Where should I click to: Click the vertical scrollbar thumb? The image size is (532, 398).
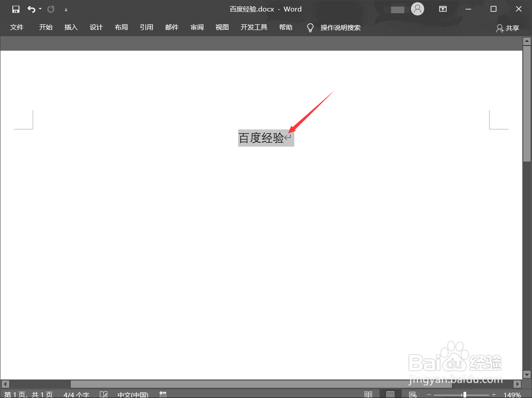tap(527, 103)
